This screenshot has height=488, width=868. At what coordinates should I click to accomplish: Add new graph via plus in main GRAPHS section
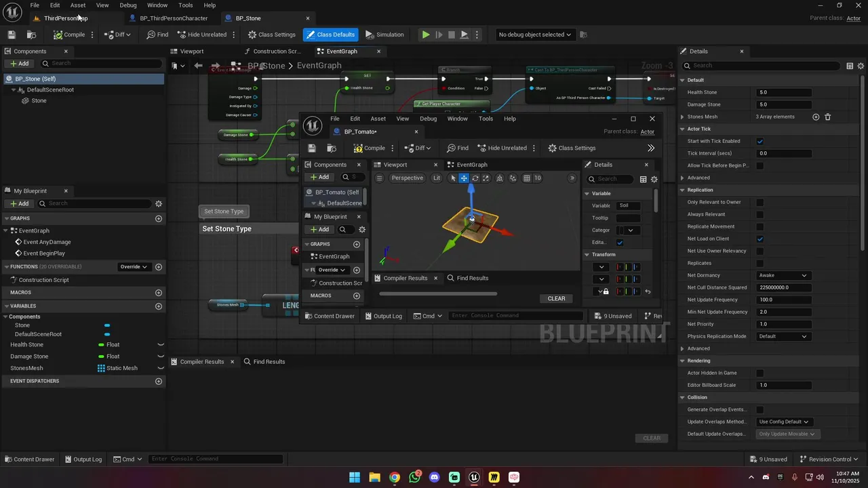click(x=159, y=218)
